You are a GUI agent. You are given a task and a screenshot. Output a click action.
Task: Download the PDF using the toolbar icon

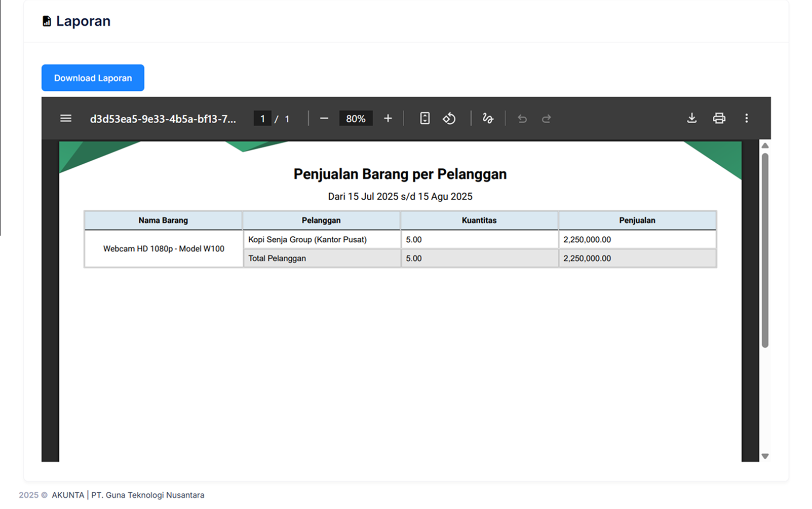(x=691, y=118)
